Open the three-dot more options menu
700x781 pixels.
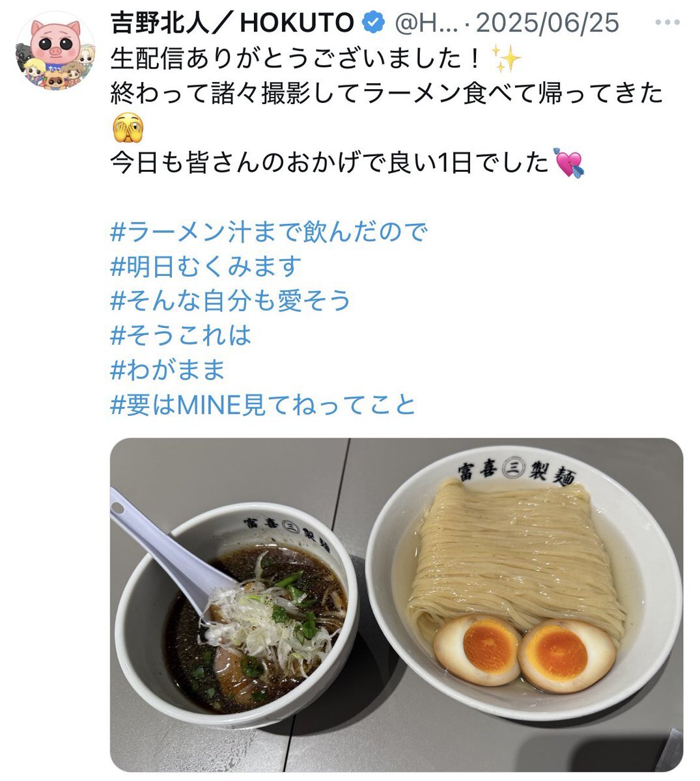click(667, 24)
